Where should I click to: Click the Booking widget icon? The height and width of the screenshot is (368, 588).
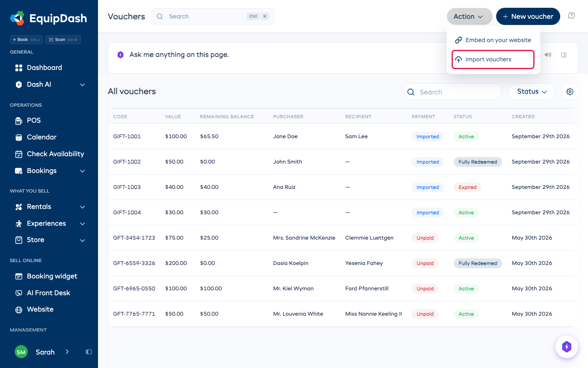(x=19, y=276)
